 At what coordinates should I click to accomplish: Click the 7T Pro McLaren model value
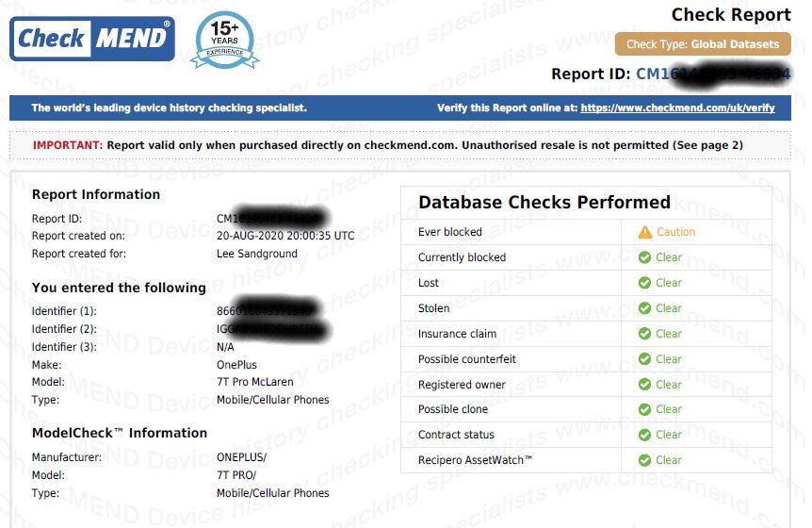click(254, 382)
